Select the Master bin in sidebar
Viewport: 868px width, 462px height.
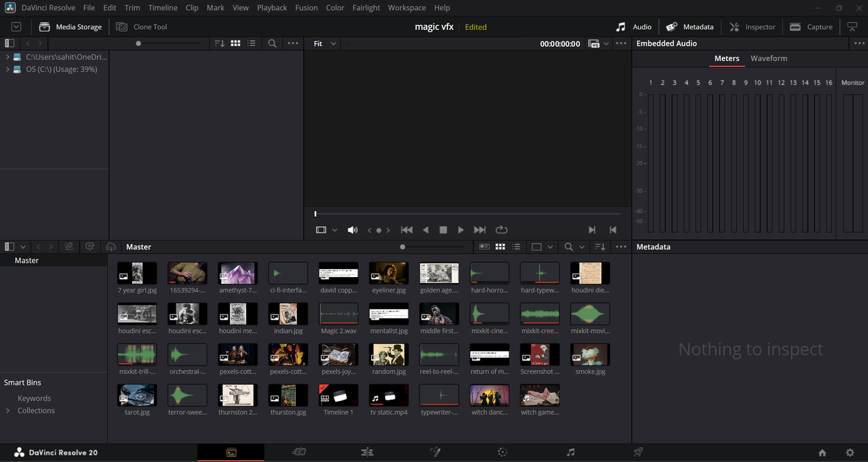[27, 260]
